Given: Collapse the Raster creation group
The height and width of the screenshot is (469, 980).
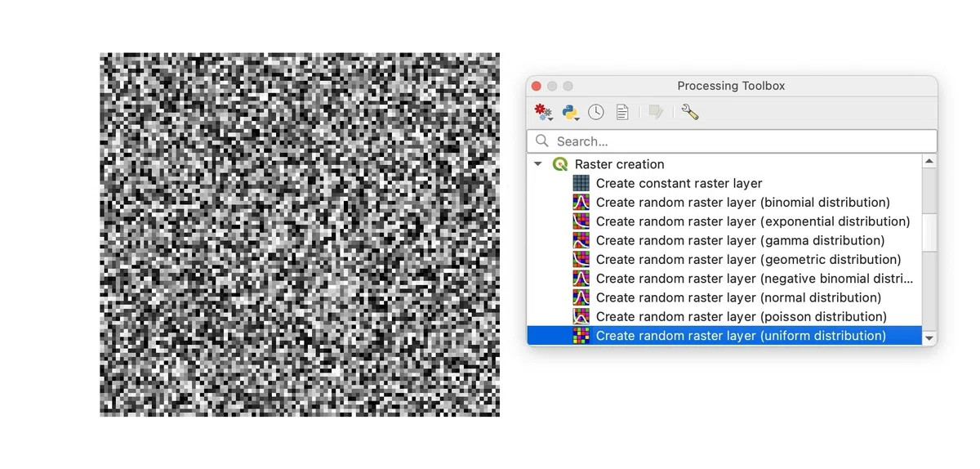Looking at the screenshot, I should pyautogui.click(x=538, y=164).
